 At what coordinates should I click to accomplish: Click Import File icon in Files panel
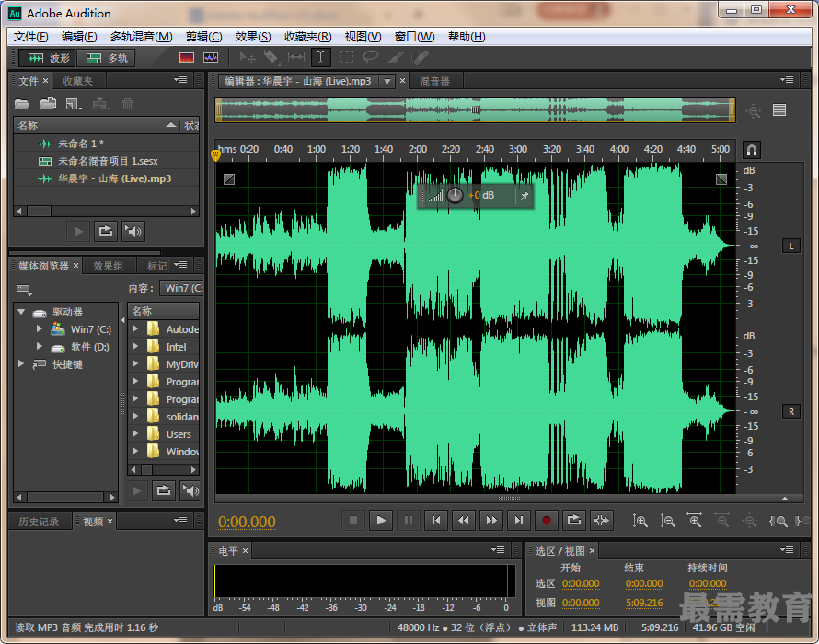48,103
